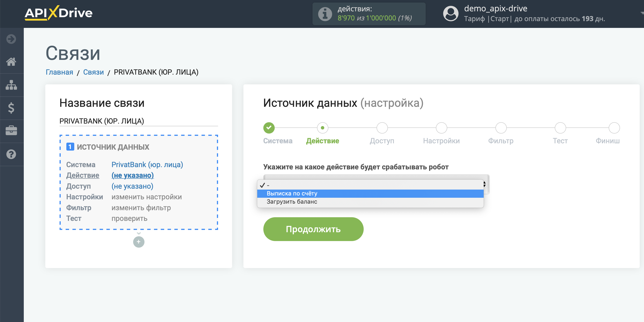Choose Выписка по счёту in dropdown
Viewport: 644px width, 322px height.
pos(370,193)
